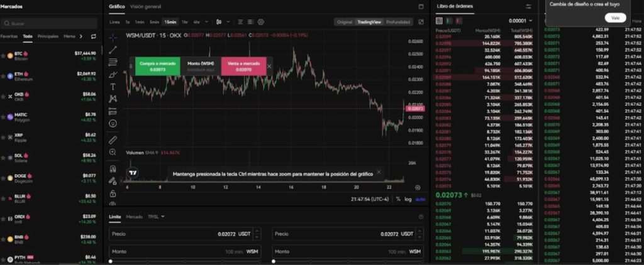Open the 0.00001 price grouping dropdown

(x=520, y=21)
